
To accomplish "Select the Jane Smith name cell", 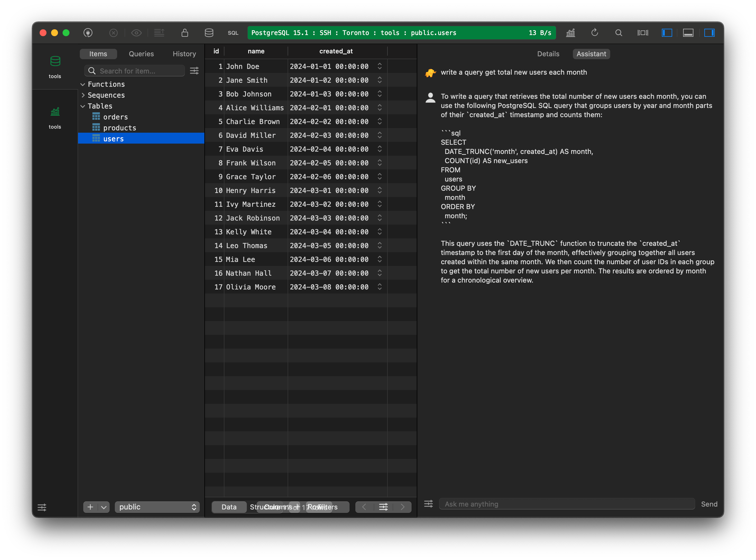I will coord(256,80).
